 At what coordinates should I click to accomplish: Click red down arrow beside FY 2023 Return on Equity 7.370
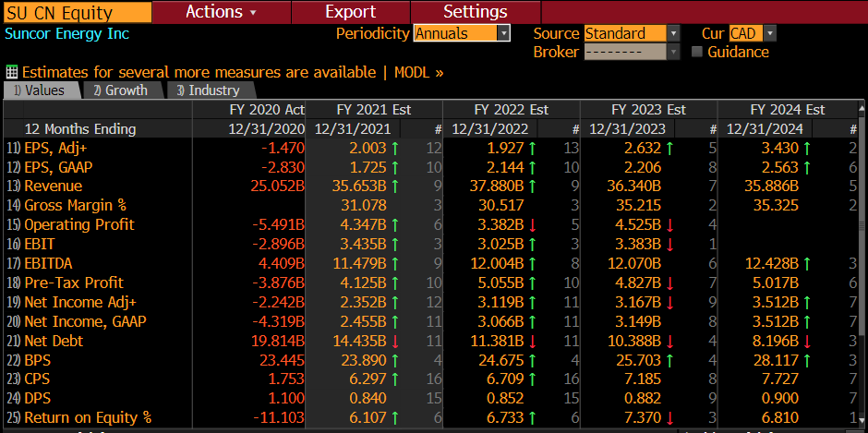point(669,418)
